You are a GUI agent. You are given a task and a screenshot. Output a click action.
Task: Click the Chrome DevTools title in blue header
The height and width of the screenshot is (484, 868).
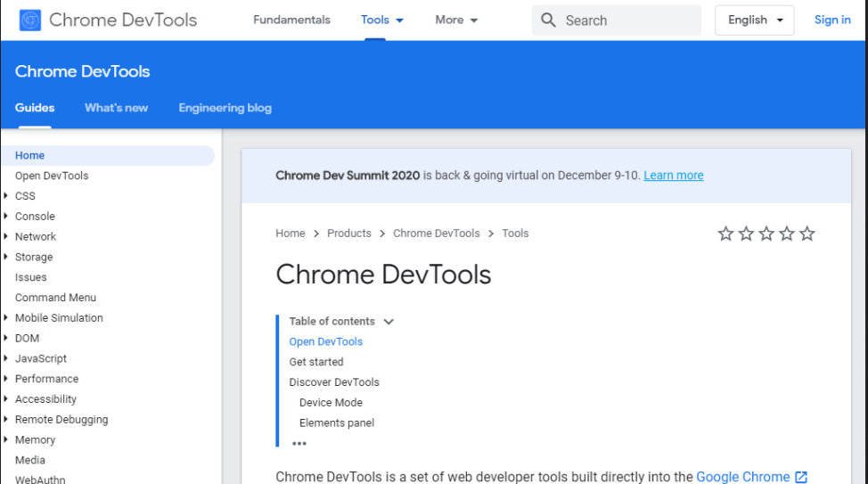[x=83, y=71]
